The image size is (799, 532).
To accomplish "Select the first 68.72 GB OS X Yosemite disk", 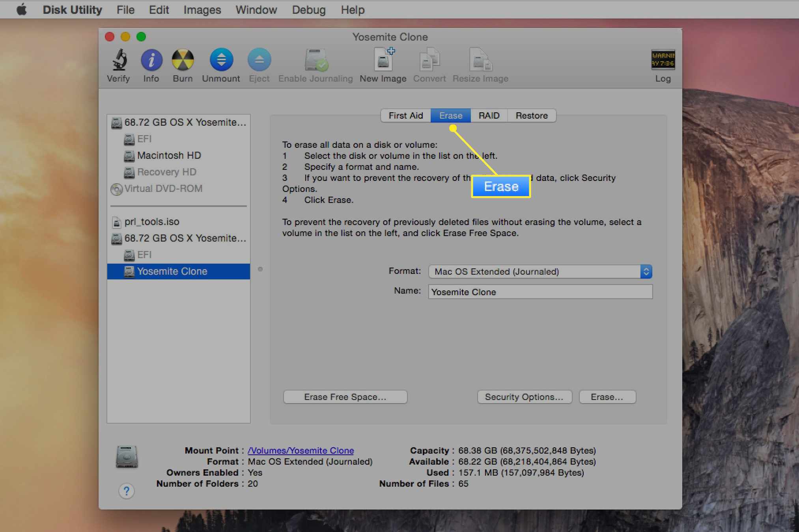I will (x=179, y=123).
